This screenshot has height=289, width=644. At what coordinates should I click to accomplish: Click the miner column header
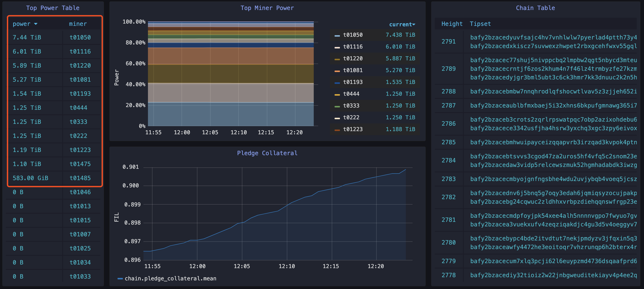coord(78,24)
